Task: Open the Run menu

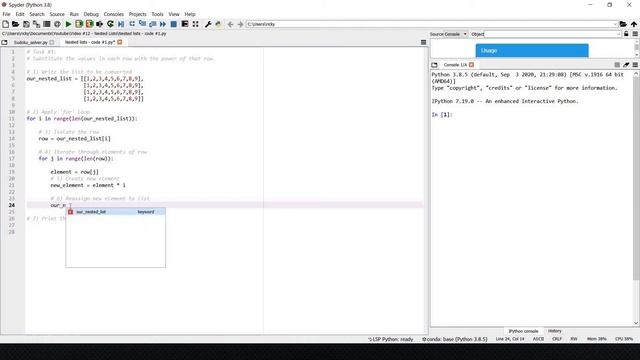Action: coord(74,14)
